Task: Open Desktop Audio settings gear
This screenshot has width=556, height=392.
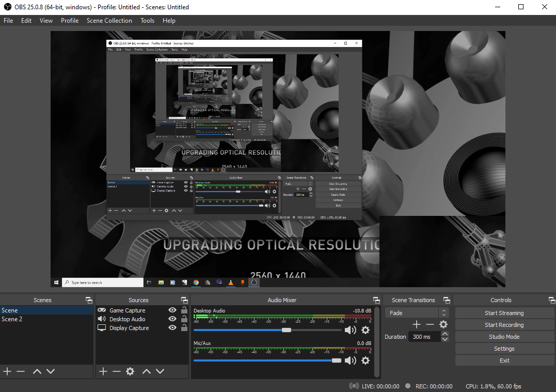Action: pos(366,330)
